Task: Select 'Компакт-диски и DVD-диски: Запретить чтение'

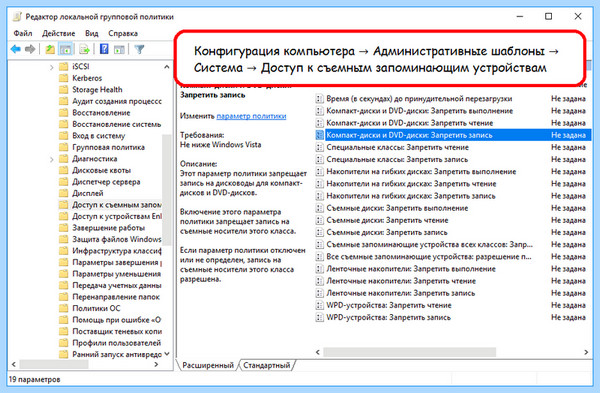Action: pos(409,123)
